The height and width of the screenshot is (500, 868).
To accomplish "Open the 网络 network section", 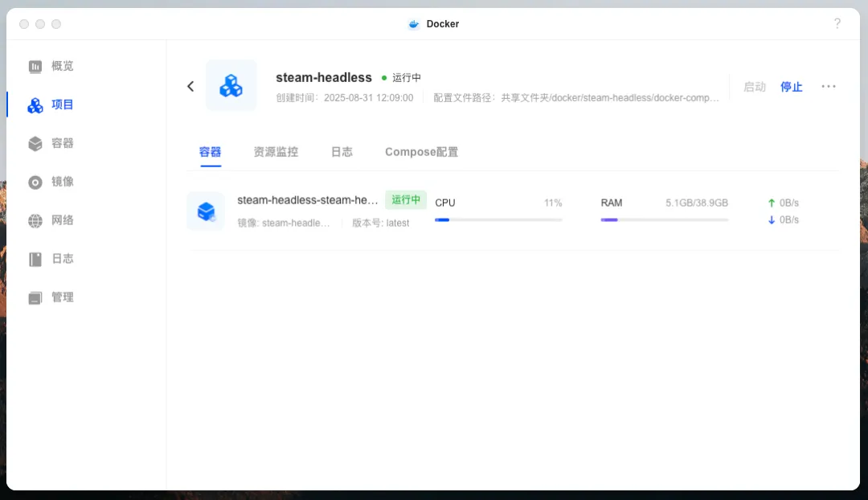I will tap(50, 219).
